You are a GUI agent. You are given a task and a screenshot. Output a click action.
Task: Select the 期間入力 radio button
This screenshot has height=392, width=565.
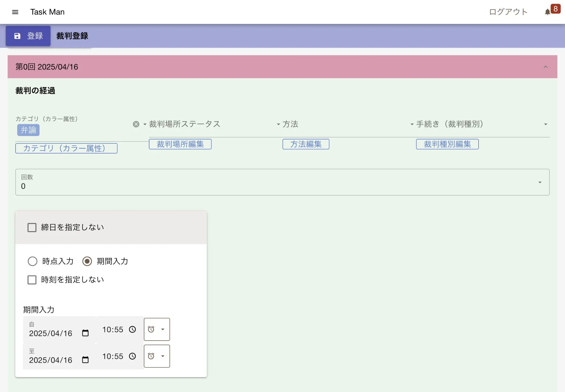pyautogui.click(x=87, y=261)
